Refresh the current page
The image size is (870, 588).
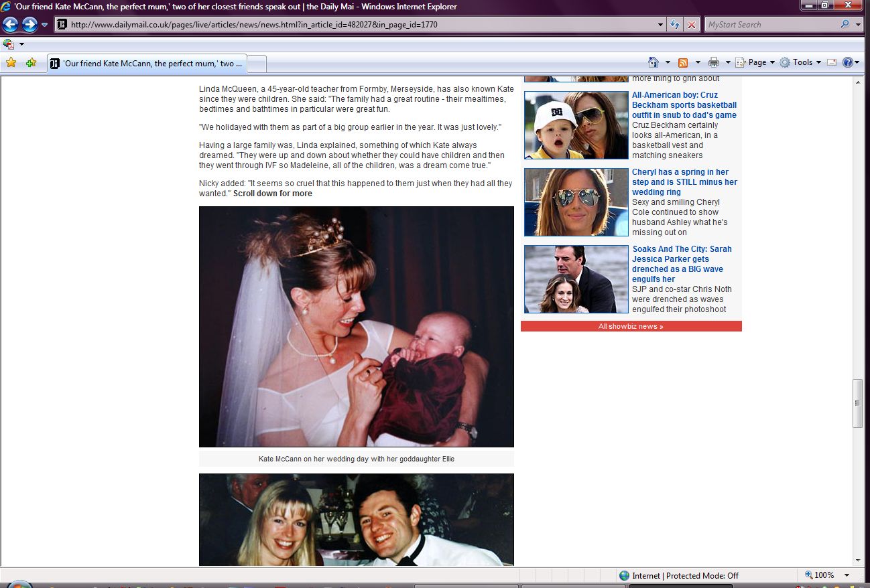(x=676, y=25)
